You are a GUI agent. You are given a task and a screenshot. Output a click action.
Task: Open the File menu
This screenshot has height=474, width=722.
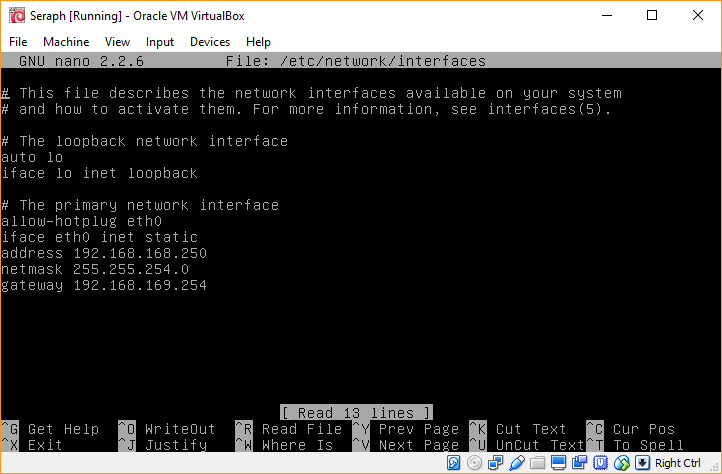[18, 42]
